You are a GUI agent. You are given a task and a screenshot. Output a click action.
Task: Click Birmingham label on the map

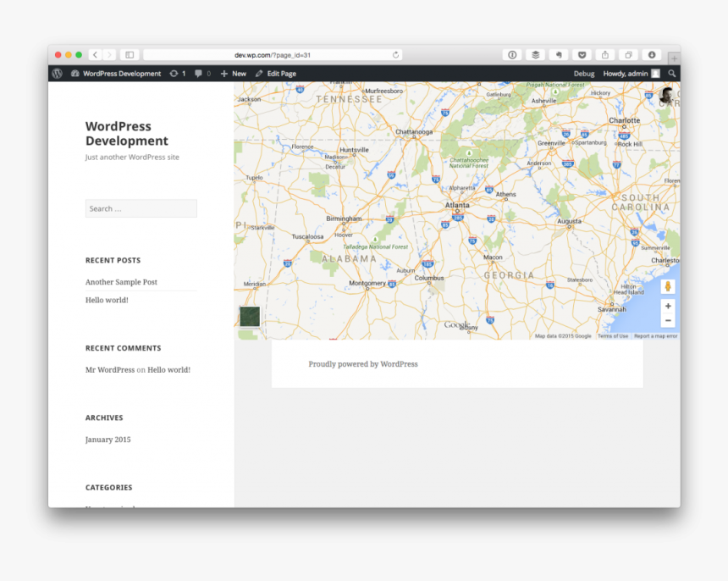[x=344, y=219]
